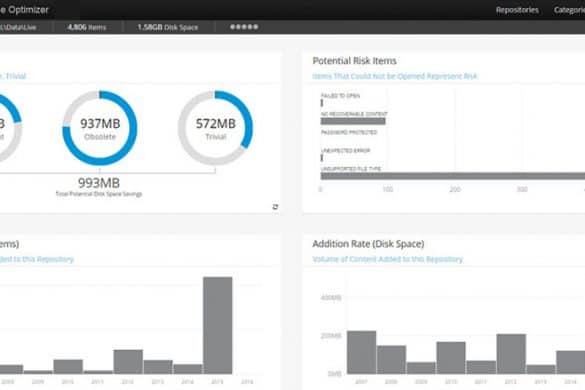Select the 4,806 Items header stat
Screen dimensions: 585x390
pos(87,27)
